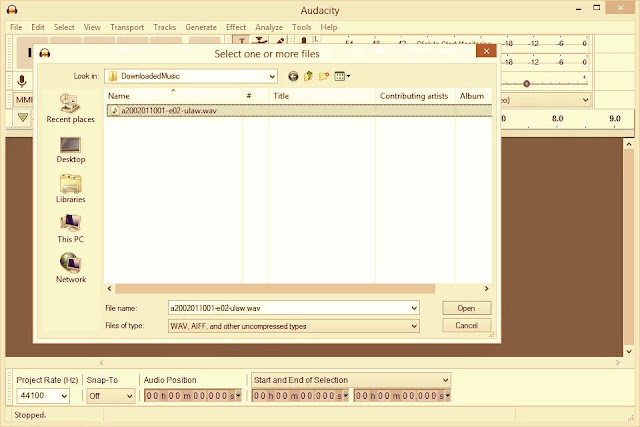Click the 8.0 mark on the timeline ruler
This screenshot has height=427, width=640.
(x=558, y=118)
